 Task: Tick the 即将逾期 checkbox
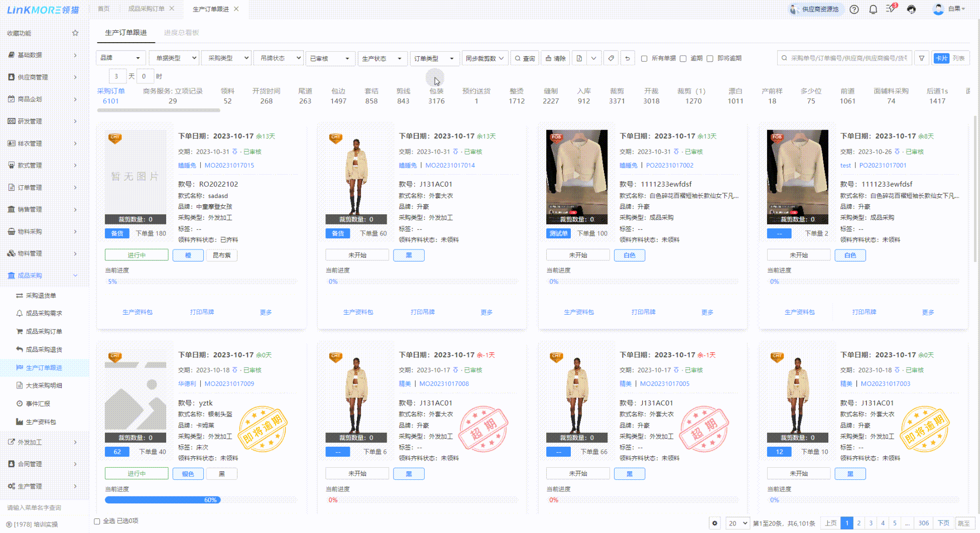click(710, 59)
